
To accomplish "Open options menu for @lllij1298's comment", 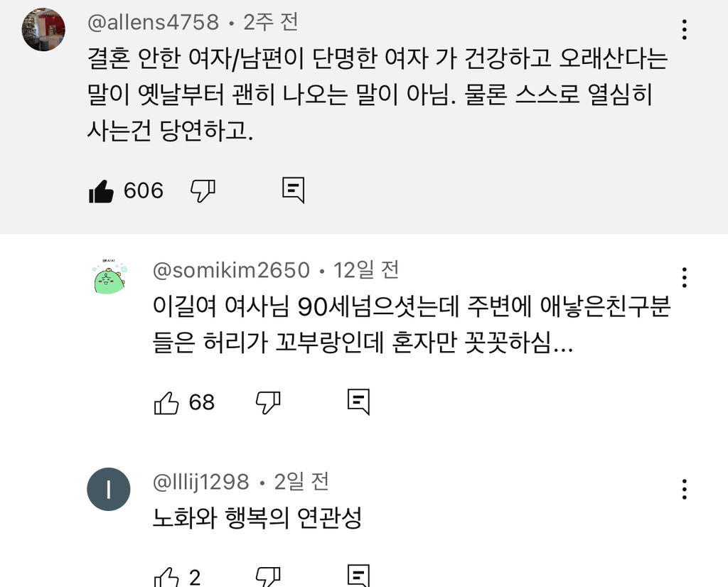I will [684, 488].
